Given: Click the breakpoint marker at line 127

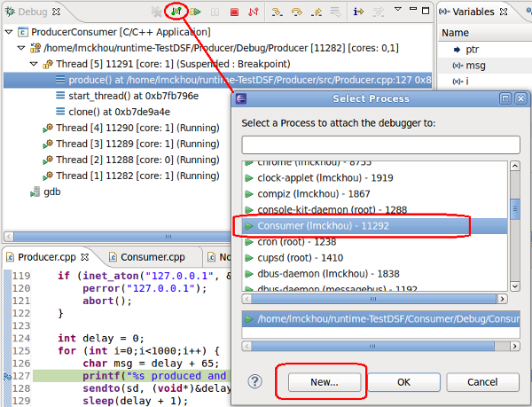Looking at the screenshot, I should [7, 376].
